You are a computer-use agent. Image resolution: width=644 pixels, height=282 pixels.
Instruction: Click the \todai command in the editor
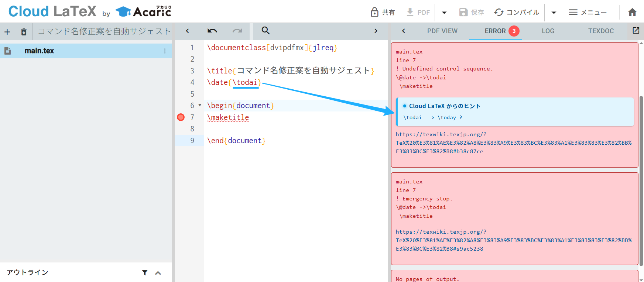point(245,82)
